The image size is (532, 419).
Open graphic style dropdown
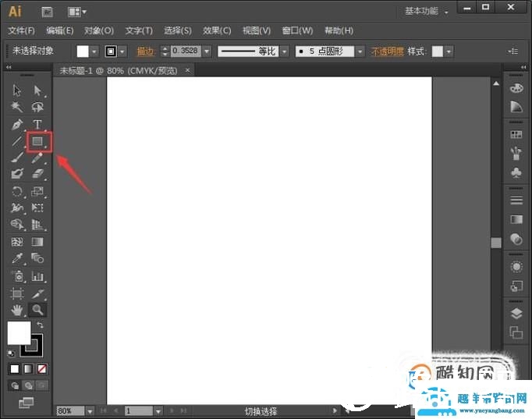449,51
